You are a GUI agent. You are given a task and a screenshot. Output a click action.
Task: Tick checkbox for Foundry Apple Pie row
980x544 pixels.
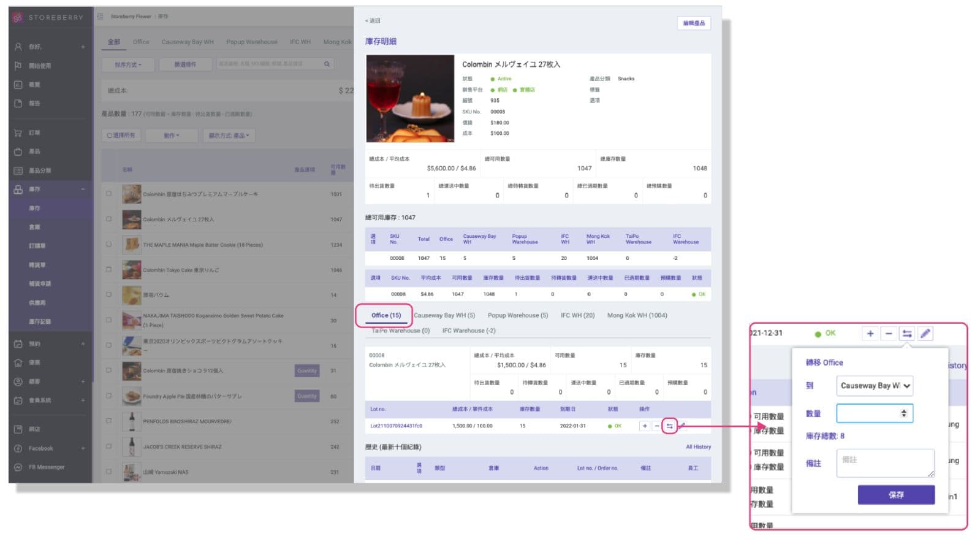(x=109, y=396)
